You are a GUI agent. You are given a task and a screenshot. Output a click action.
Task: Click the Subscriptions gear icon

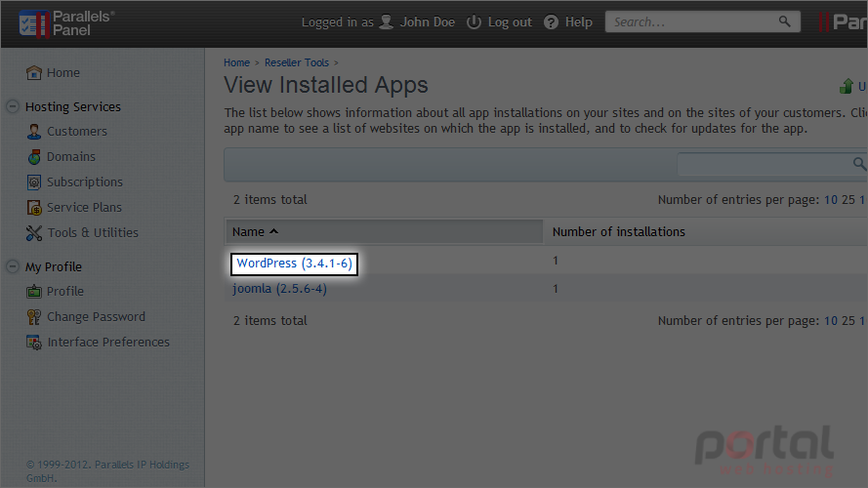(x=34, y=183)
